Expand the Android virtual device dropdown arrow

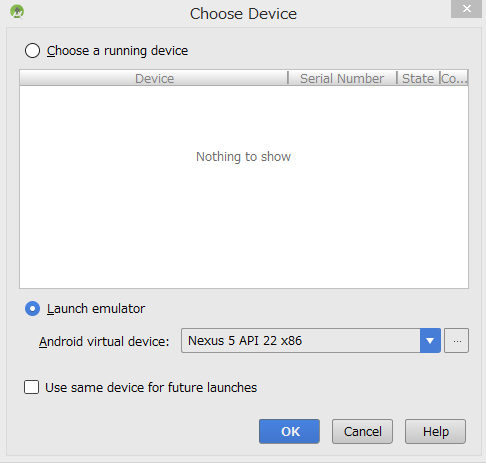pos(430,341)
